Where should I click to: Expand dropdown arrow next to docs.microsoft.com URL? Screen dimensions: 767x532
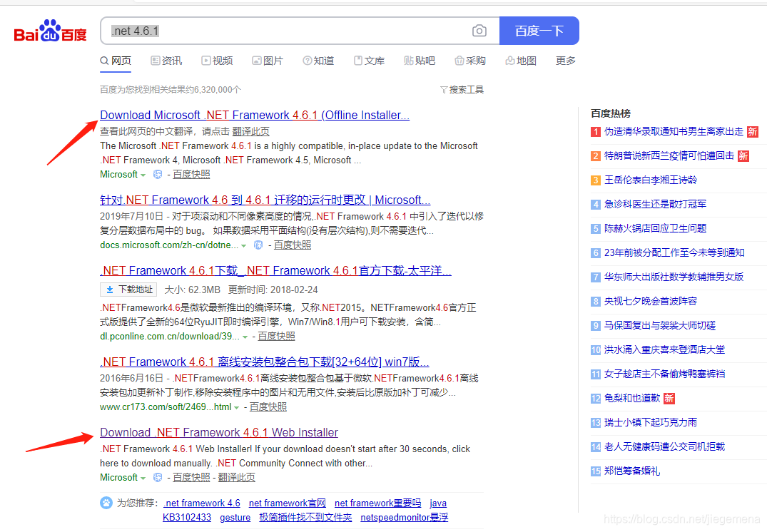pos(243,245)
